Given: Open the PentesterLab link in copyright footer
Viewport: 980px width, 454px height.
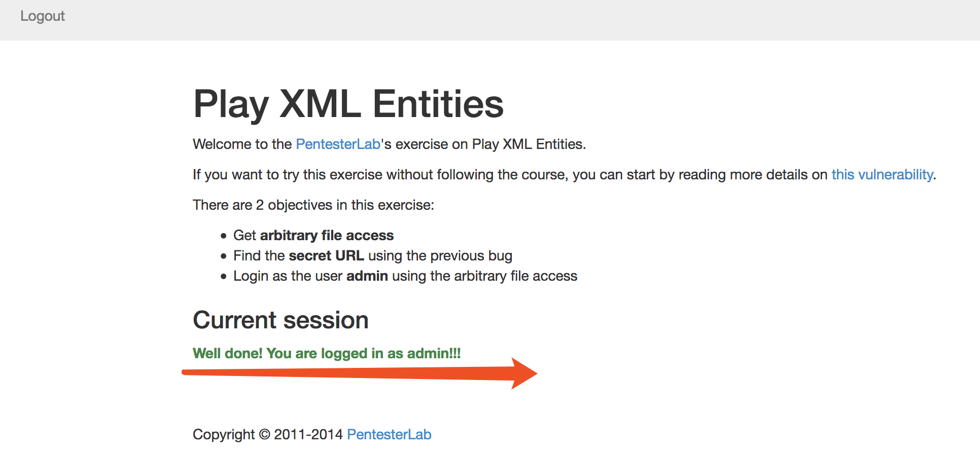Looking at the screenshot, I should (389, 435).
